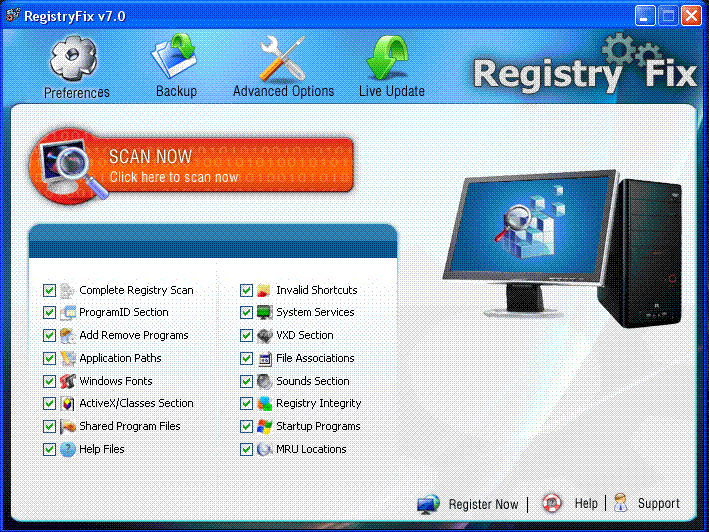Viewport: 709px width, 532px height.
Task: Click the Shared Program Files icon
Action: click(x=67, y=426)
